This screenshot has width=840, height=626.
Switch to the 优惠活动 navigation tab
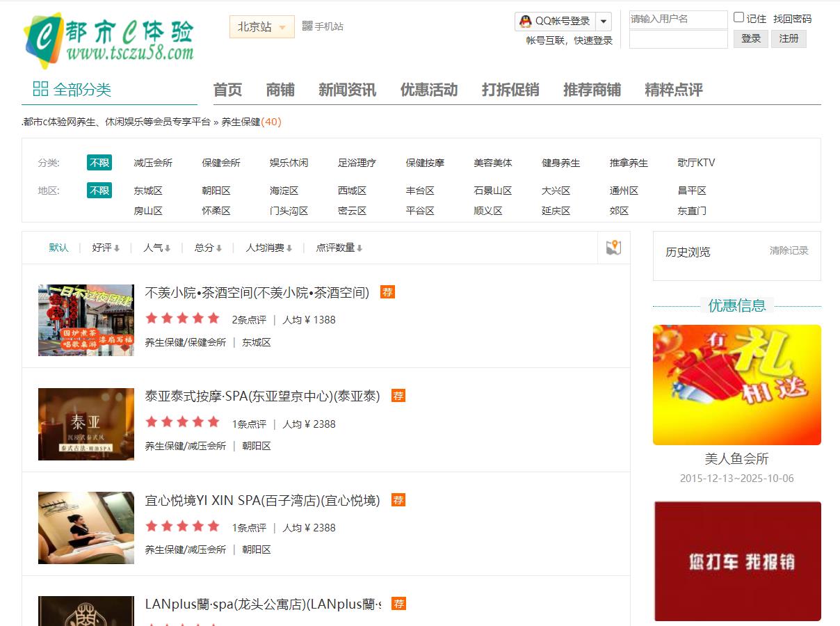coord(428,90)
